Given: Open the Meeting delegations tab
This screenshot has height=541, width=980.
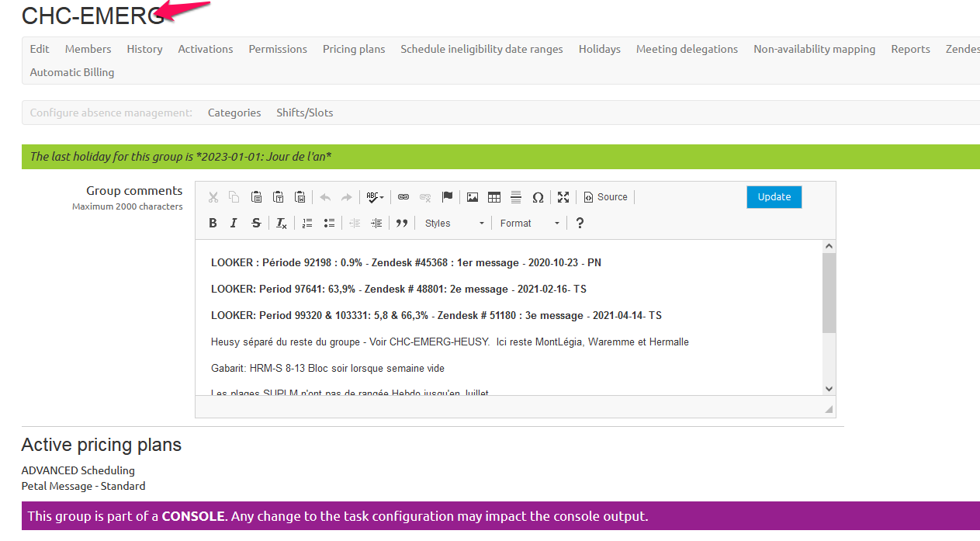Looking at the screenshot, I should tap(687, 49).
